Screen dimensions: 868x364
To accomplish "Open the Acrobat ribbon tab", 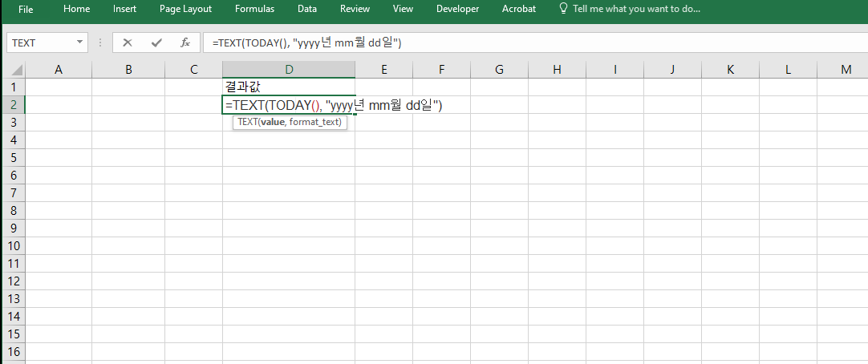I will (519, 9).
